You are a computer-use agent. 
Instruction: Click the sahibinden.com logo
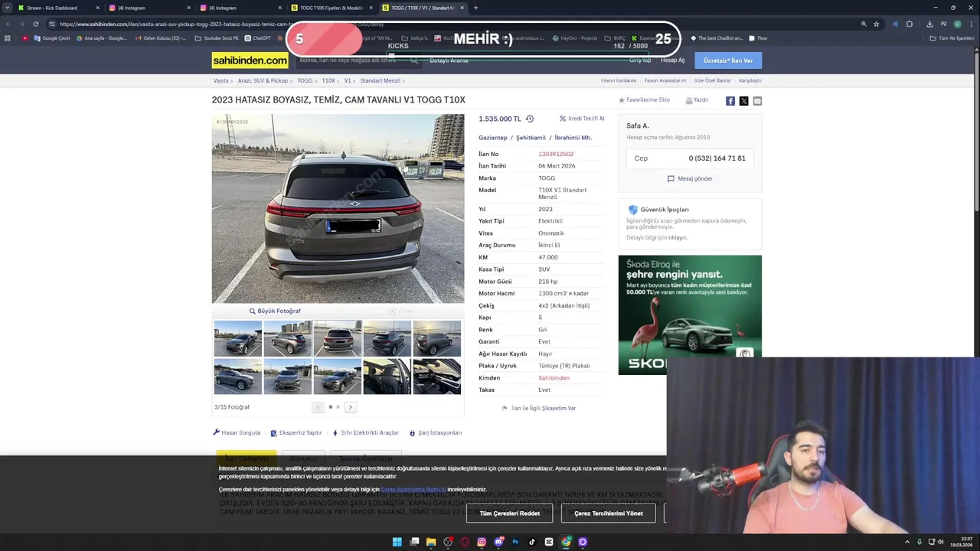click(250, 60)
